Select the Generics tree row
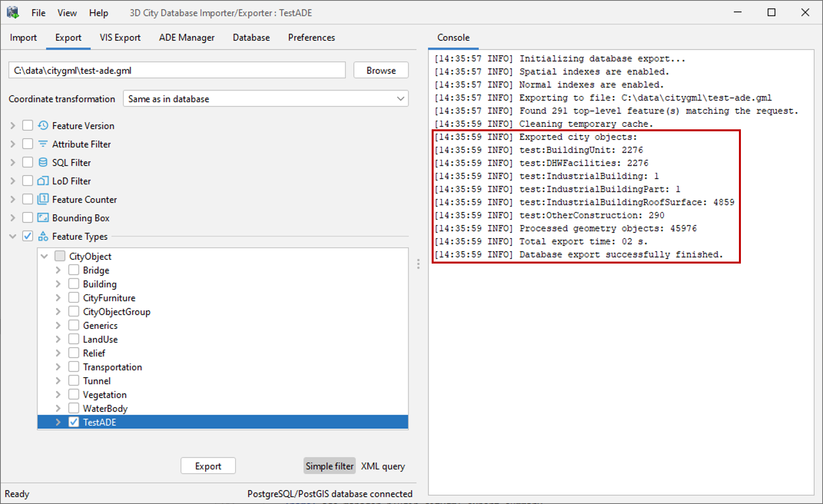 223,325
